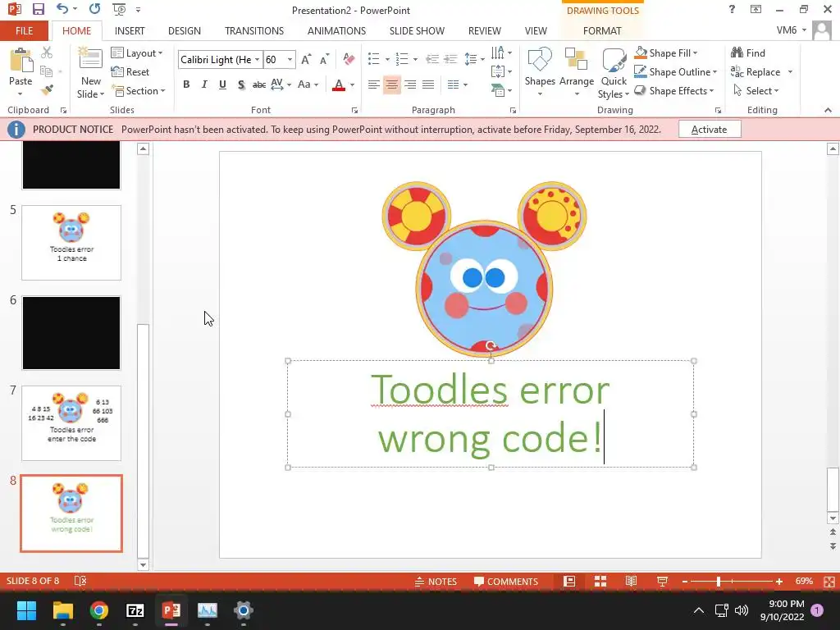Apply red font color swatch
The height and width of the screenshot is (630, 840).
[339, 84]
